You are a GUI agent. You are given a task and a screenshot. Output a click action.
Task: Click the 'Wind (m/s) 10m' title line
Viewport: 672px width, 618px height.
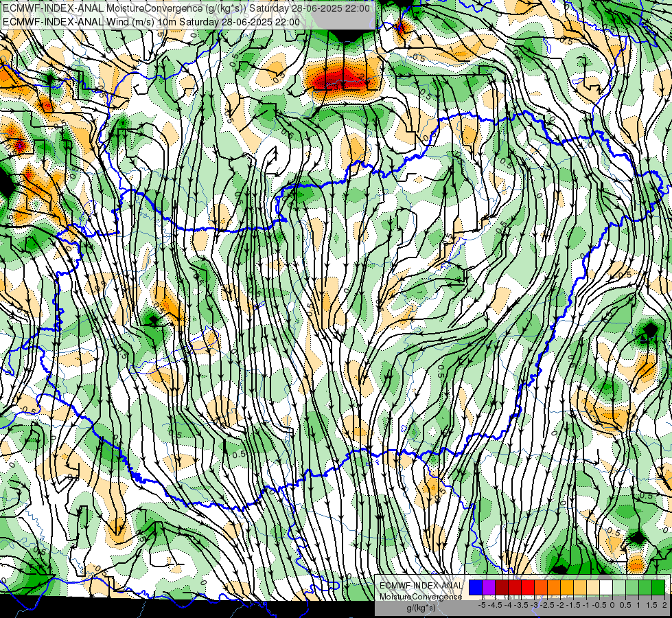pos(151,22)
